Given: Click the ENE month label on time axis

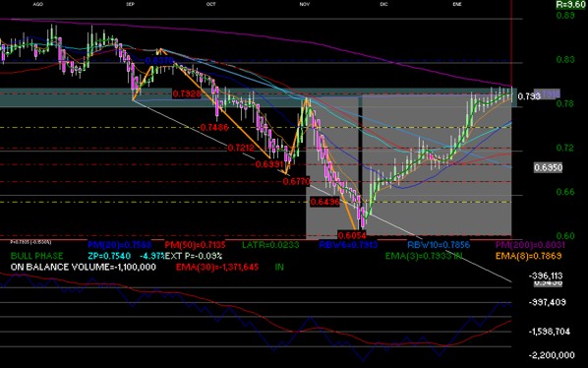Looking at the screenshot, I should 457,4.
